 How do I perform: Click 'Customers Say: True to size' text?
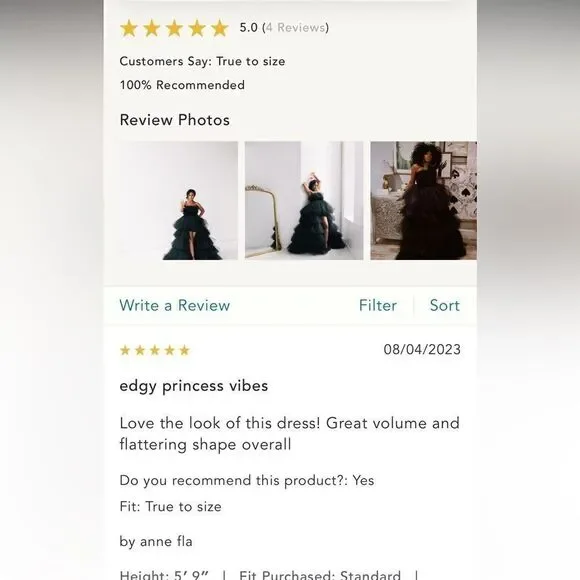202,61
